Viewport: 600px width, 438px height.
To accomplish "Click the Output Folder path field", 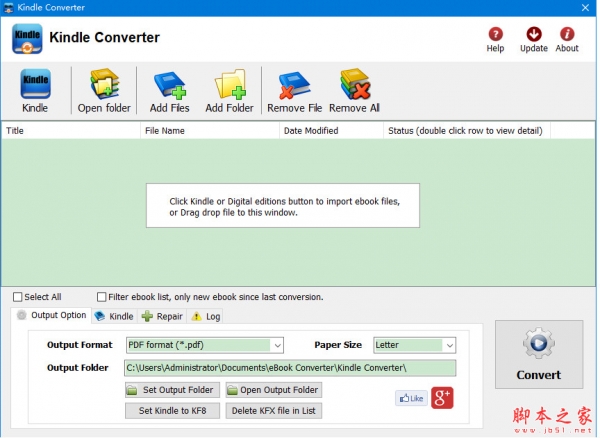I will coord(290,368).
